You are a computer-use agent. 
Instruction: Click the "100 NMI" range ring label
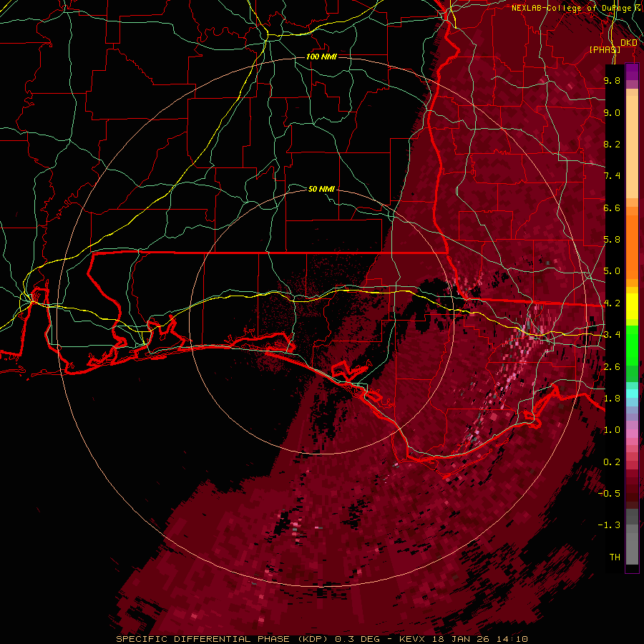coord(321,57)
